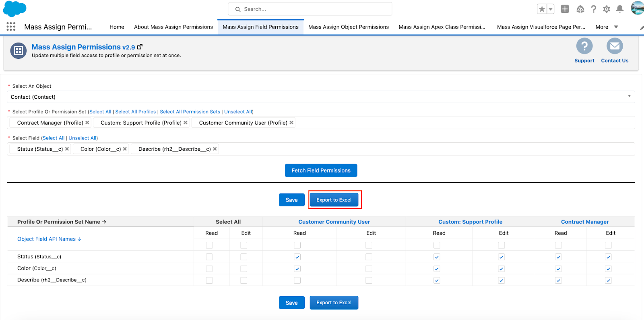Check Status Edit for Customer Community User
This screenshot has width=644, height=320.
click(x=369, y=257)
